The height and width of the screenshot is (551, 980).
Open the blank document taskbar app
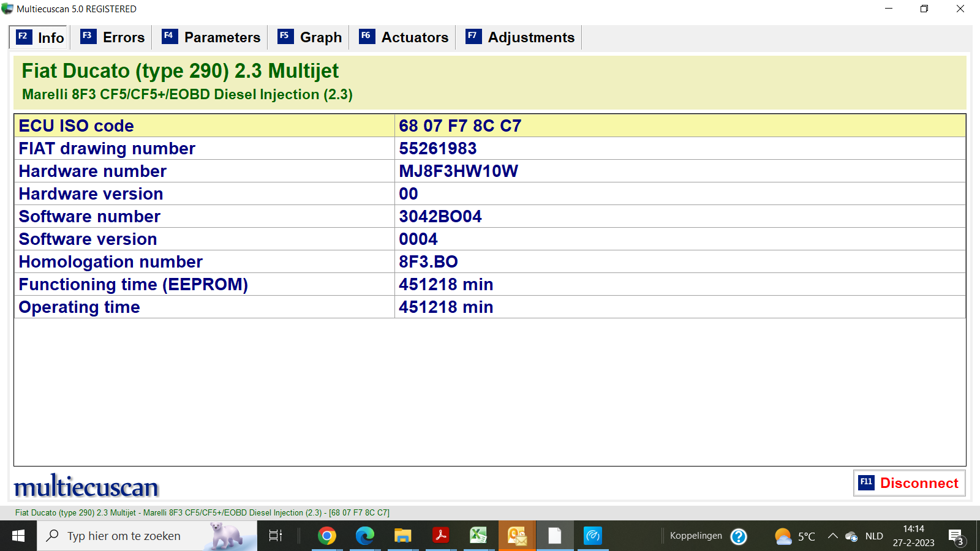tap(555, 536)
